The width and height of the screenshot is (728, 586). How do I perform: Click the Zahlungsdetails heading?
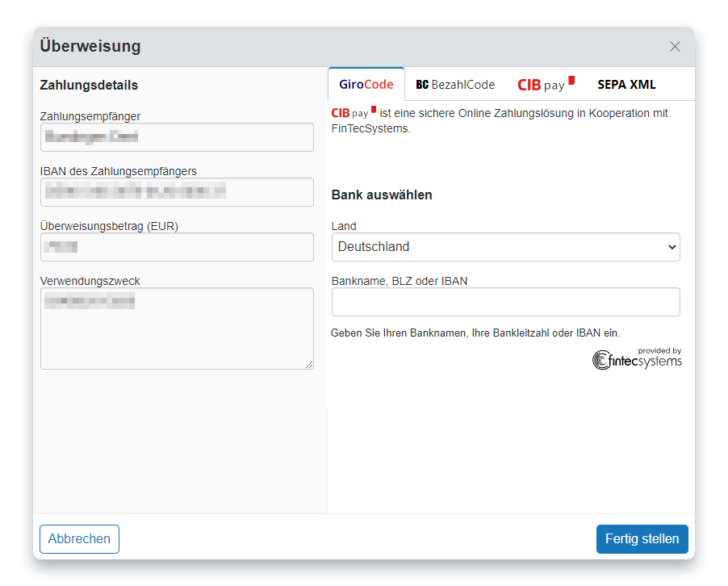click(x=89, y=86)
